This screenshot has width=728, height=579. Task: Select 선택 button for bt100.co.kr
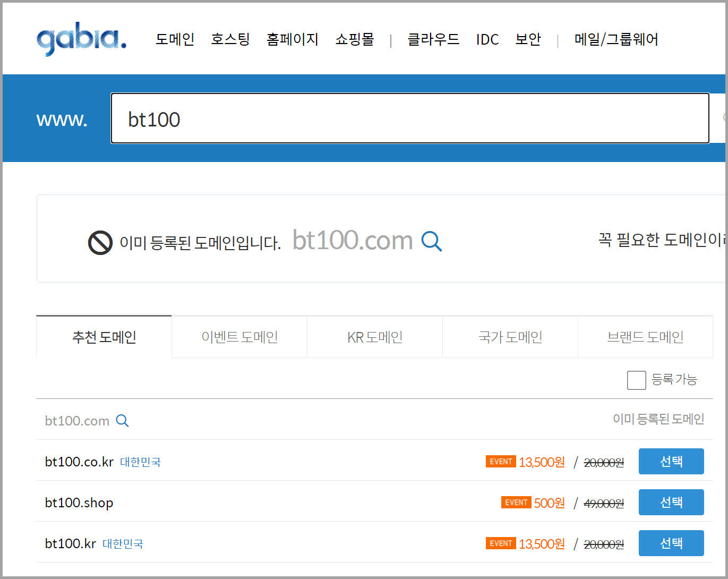pyautogui.click(x=671, y=461)
